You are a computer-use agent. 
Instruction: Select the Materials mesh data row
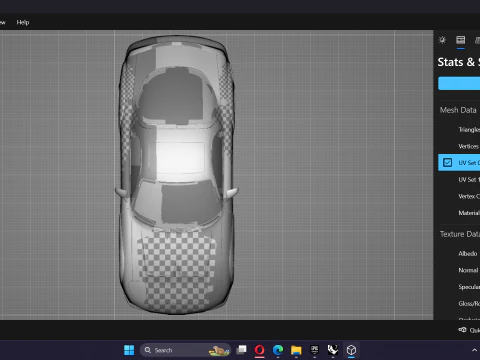click(459, 213)
